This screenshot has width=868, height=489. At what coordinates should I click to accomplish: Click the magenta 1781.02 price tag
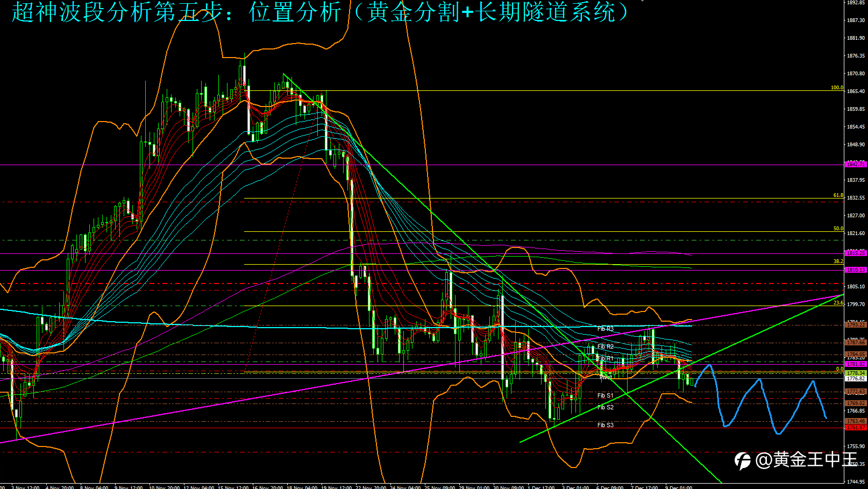click(x=856, y=364)
